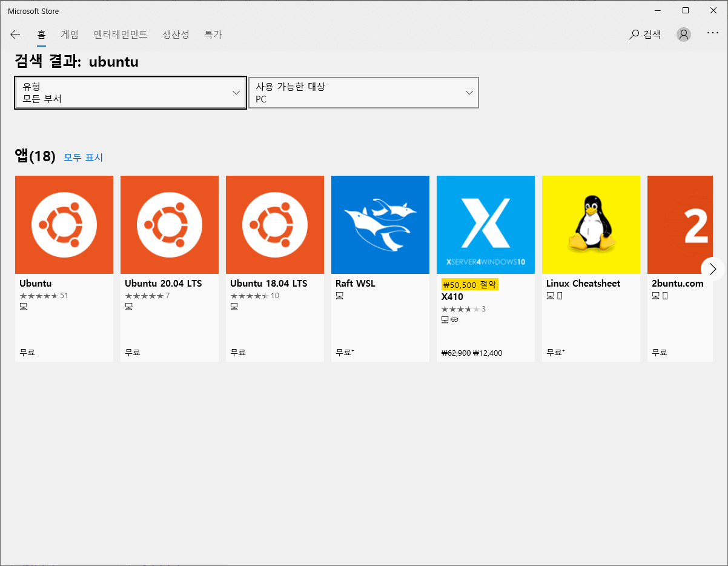Open the 2buntu.com title
Screen dimensions: 728x566
678,283
